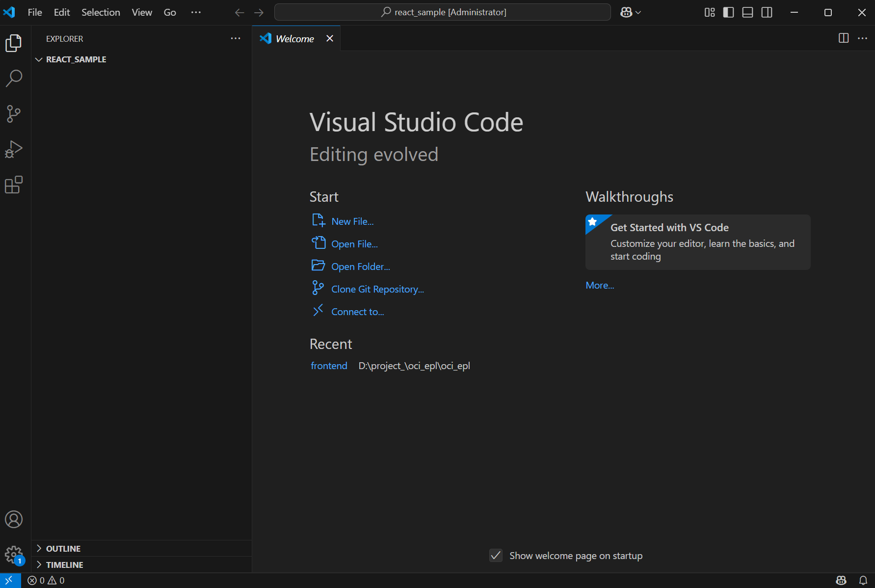Go back with the left navigation arrow
The height and width of the screenshot is (588, 875).
239,12
